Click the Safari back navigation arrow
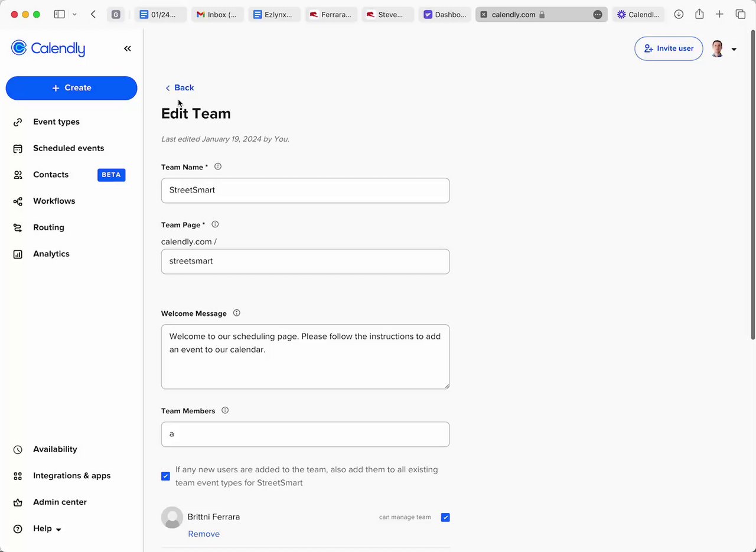This screenshot has width=756, height=552. click(93, 14)
